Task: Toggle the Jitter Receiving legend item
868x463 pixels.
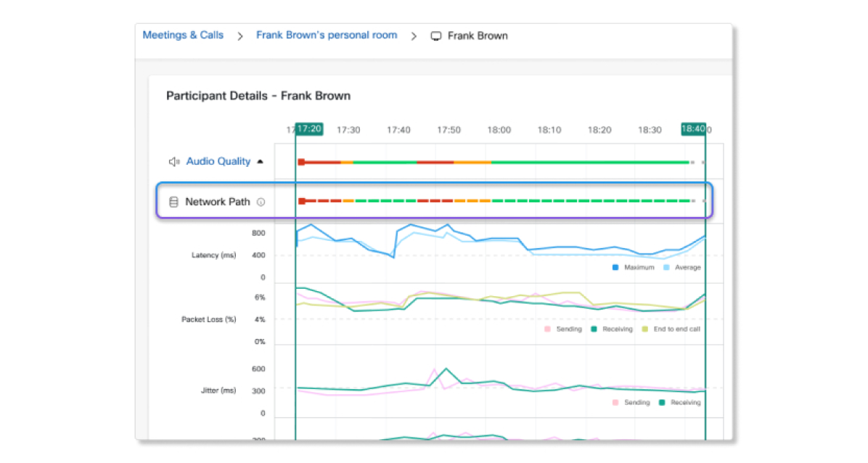Action: [x=680, y=403]
